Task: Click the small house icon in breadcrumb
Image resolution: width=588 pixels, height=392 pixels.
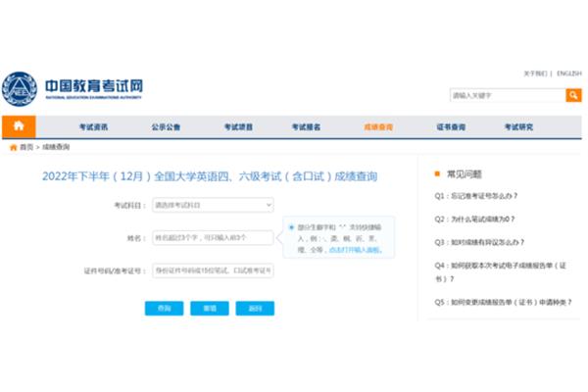Action: [14, 147]
